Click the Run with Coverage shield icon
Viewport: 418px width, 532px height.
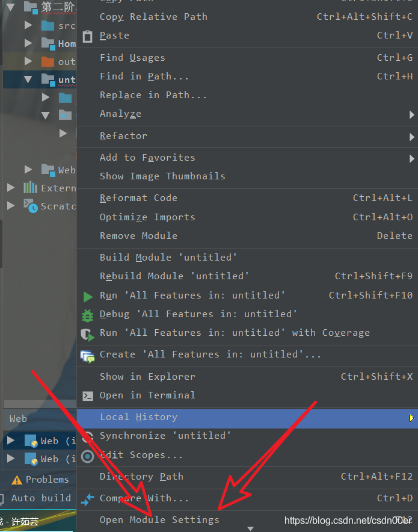(x=88, y=335)
